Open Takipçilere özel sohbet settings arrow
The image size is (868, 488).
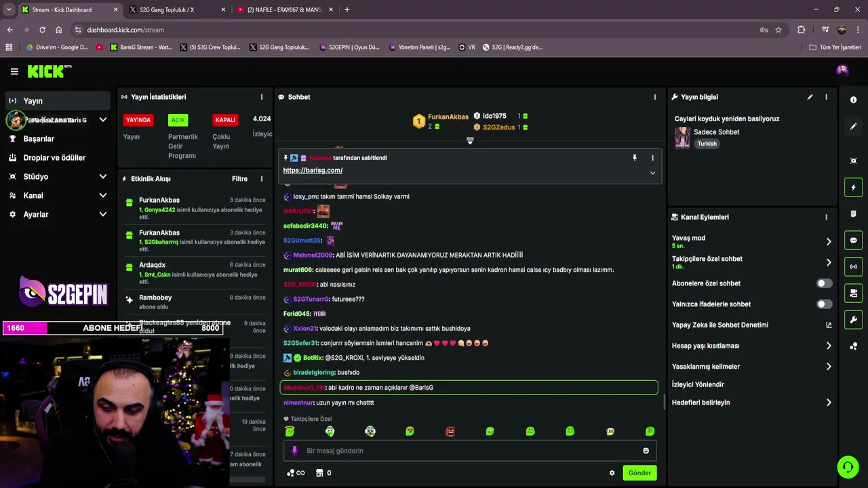click(x=828, y=262)
